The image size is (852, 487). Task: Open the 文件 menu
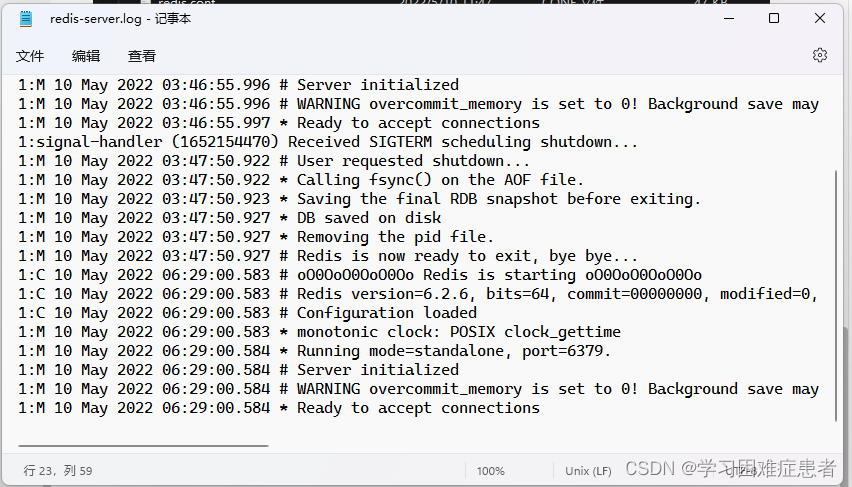pos(30,56)
